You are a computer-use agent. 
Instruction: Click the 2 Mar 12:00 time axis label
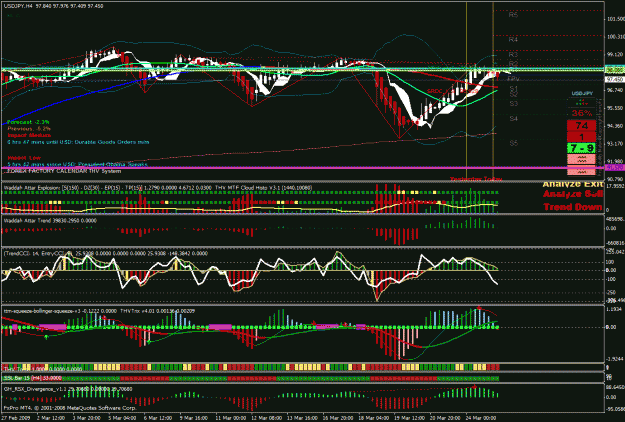point(51,418)
